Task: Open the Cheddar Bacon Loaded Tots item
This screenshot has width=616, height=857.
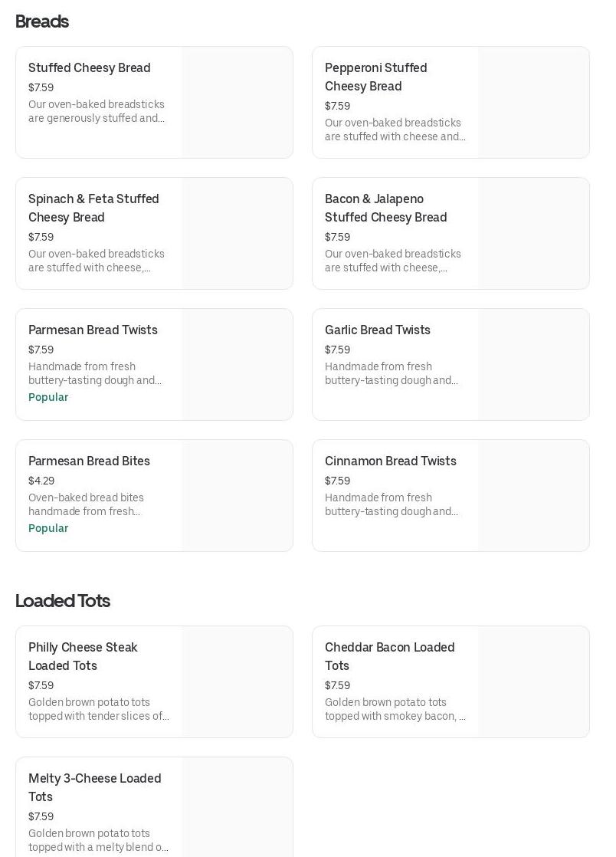Action: (389, 656)
